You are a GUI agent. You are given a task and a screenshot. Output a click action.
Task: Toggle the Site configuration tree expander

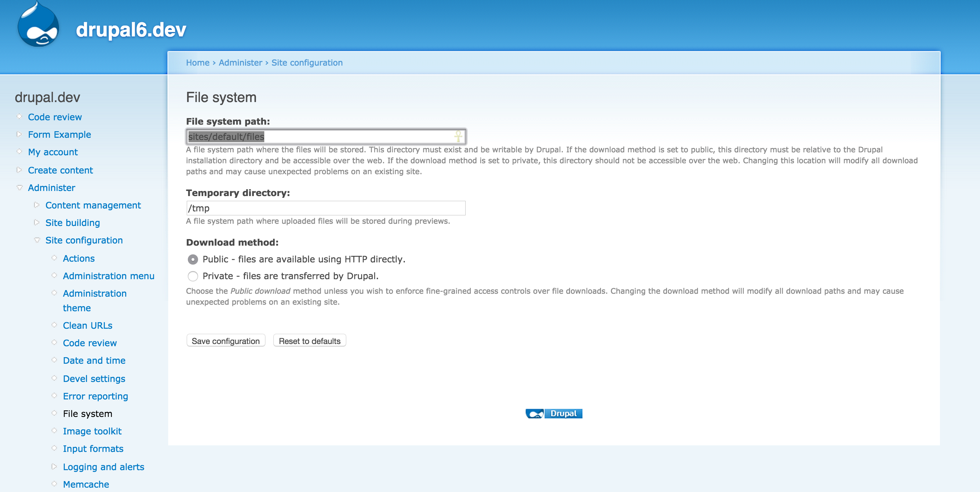click(x=36, y=240)
